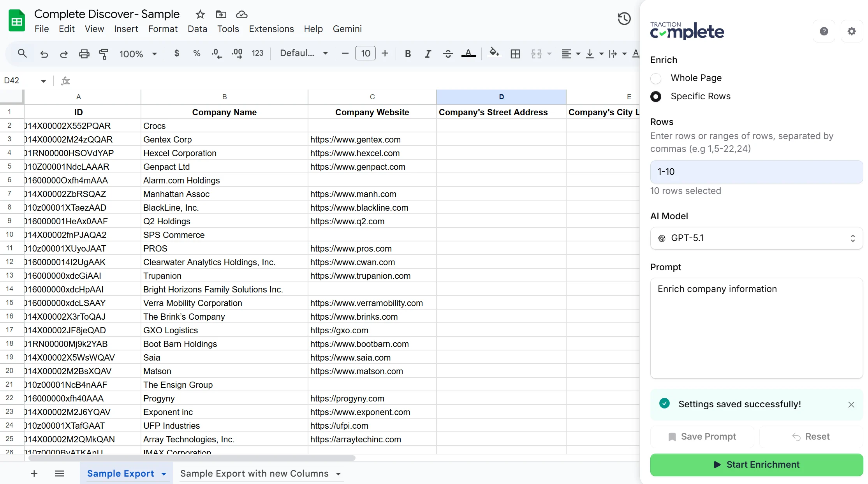The width and height of the screenshot is (868, 484).
Task: Open the Extensions menu
Action: tap(271, 29)
